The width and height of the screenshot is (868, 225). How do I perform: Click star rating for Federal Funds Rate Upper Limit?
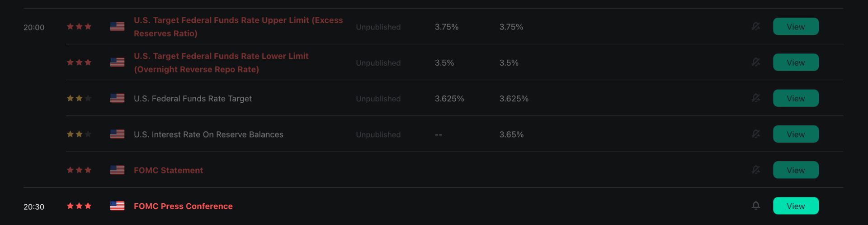[x=79, y=27]
